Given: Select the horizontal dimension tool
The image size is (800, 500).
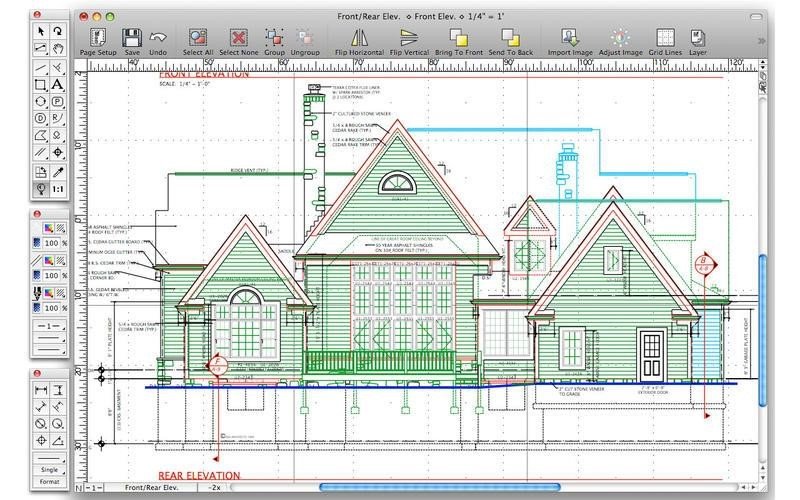Looking at the screenshot, I should coord(41,390).
